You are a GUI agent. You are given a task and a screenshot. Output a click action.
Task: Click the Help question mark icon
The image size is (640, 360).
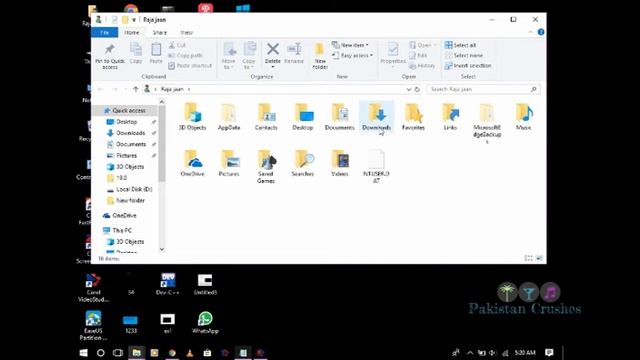click(541, 32)
